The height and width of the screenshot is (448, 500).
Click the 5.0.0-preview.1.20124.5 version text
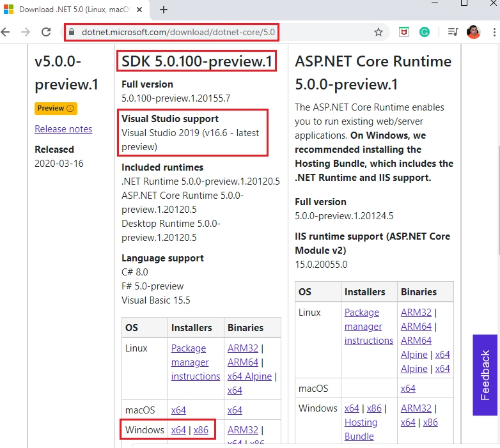(x=344, y=216)
